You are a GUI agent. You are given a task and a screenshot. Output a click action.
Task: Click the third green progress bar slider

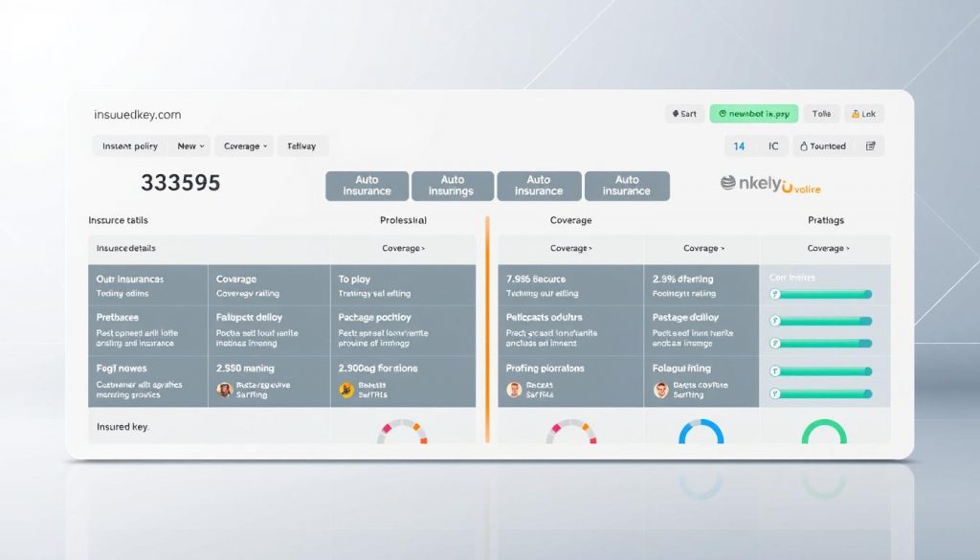(820, 343)
